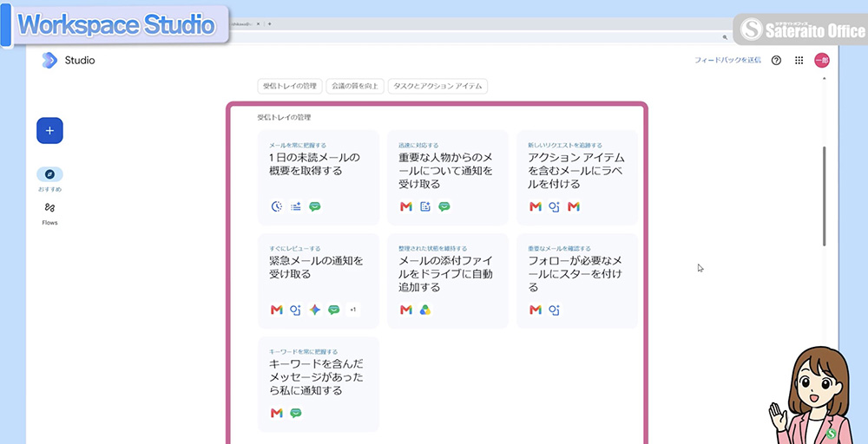Open the Flows sidebar icon
The image size is (868, 444).
coord(49,208)
